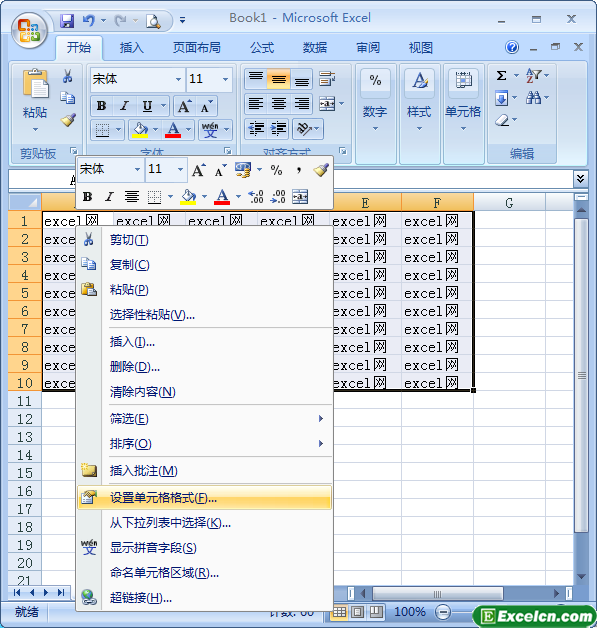Image resolution: width=597 pixels, height=628 pixels.
Task: Increase font size in ribbon font group
Action: [x=184, y=107]
